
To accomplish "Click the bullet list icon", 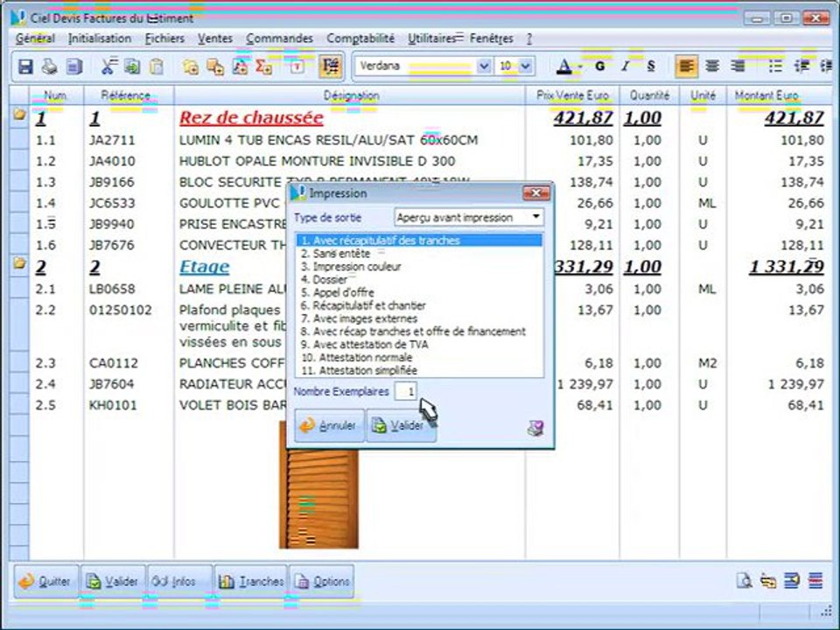I will pos(775,66).
